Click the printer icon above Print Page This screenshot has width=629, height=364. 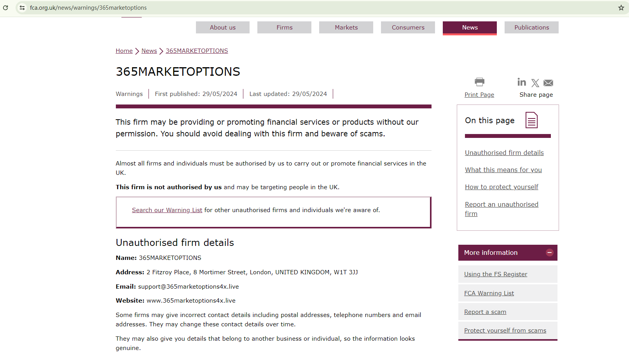[x=479, y=82]
